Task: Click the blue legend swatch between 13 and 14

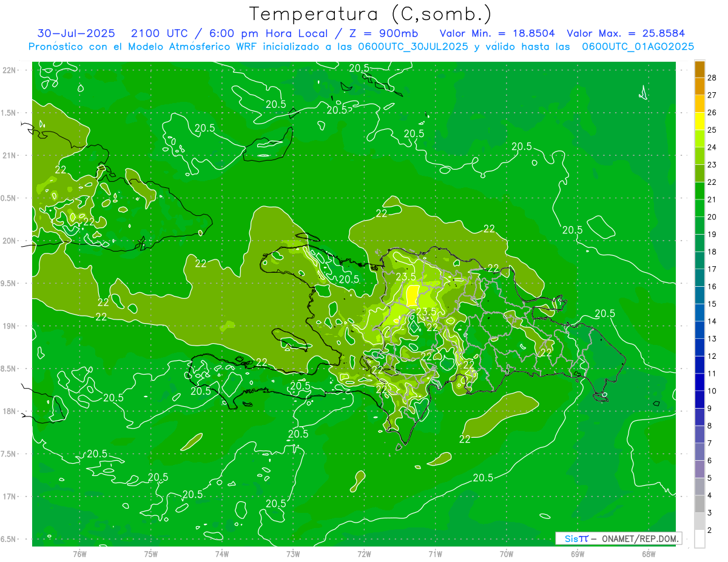Action: (x=699, y=330)
